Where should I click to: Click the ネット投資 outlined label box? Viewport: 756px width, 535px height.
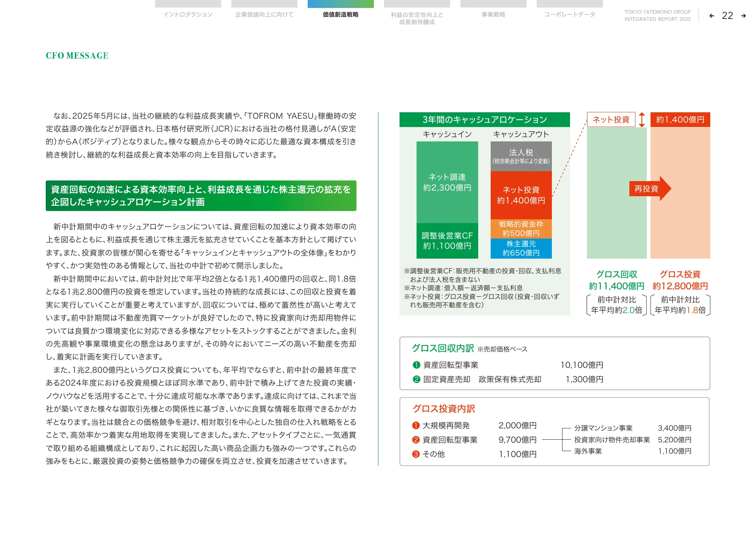click(x=611, y=119)
